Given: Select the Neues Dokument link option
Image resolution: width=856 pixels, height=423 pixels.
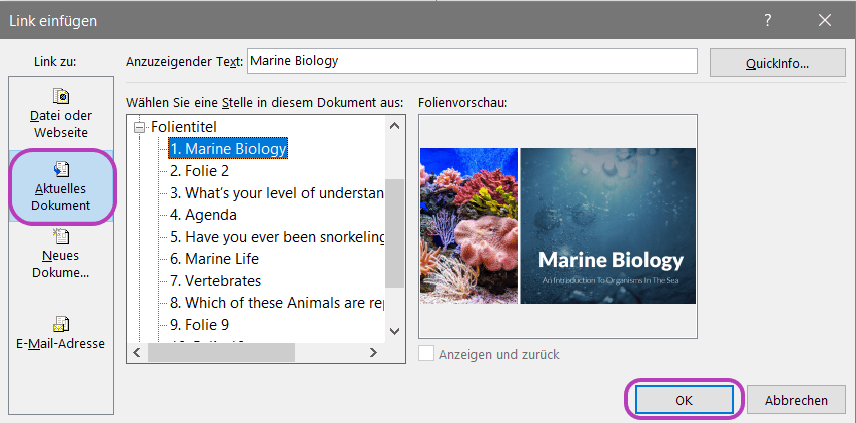Looking at the screenshot, I should 60,253.
